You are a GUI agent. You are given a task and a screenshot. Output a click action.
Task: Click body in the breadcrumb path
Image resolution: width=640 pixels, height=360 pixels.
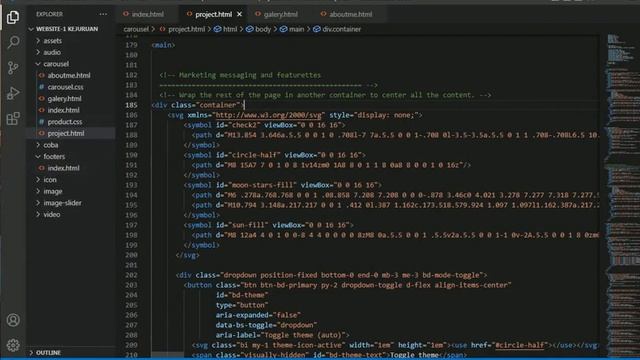pos(263,29)
